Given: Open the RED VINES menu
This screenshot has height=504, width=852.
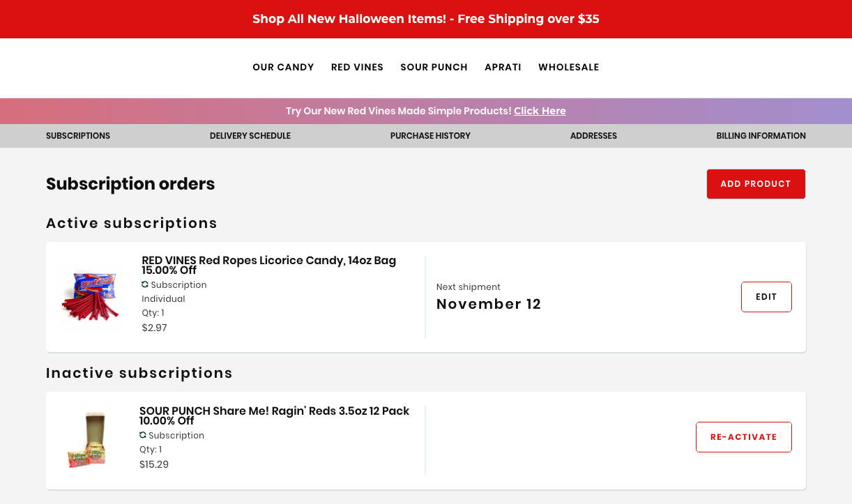Looking at the screenshot, I should coord(357,67).
